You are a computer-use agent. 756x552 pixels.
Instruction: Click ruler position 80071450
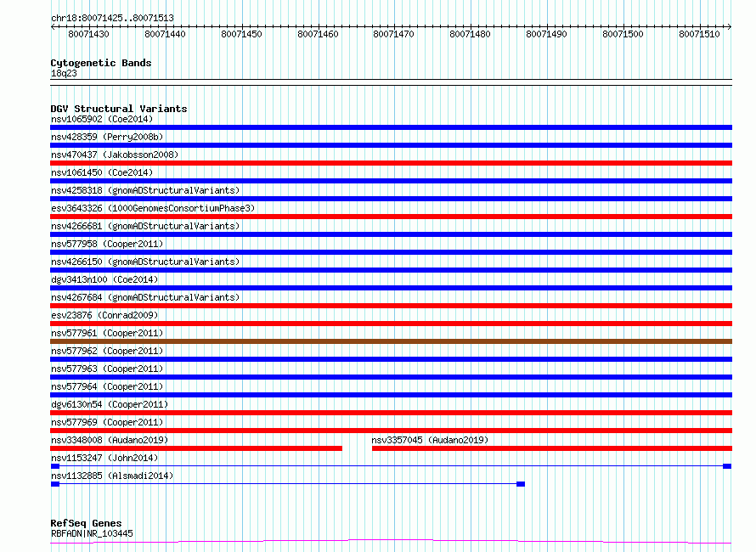(x=241, y=34)
